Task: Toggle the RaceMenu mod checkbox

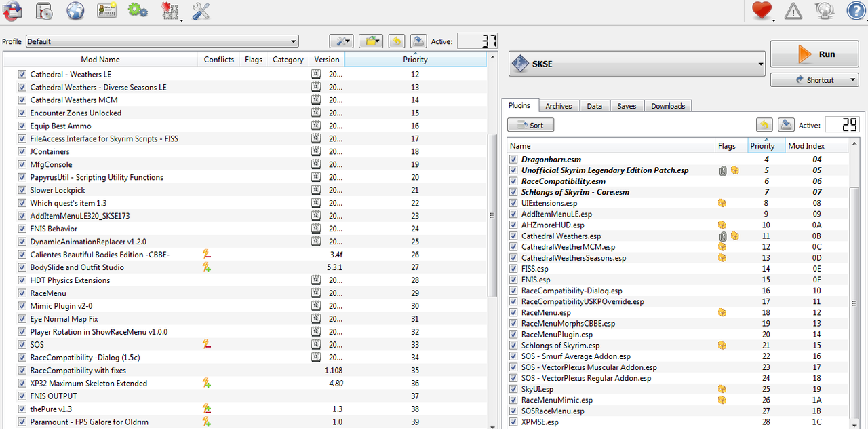Action: click(22, 293)
